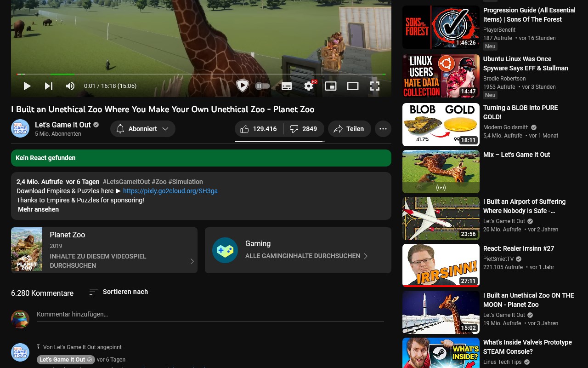Open What's Inside Valve's Prototype title
Image resolution: width=588 pixels, height=368 pixels.
(x=527, y=347)
